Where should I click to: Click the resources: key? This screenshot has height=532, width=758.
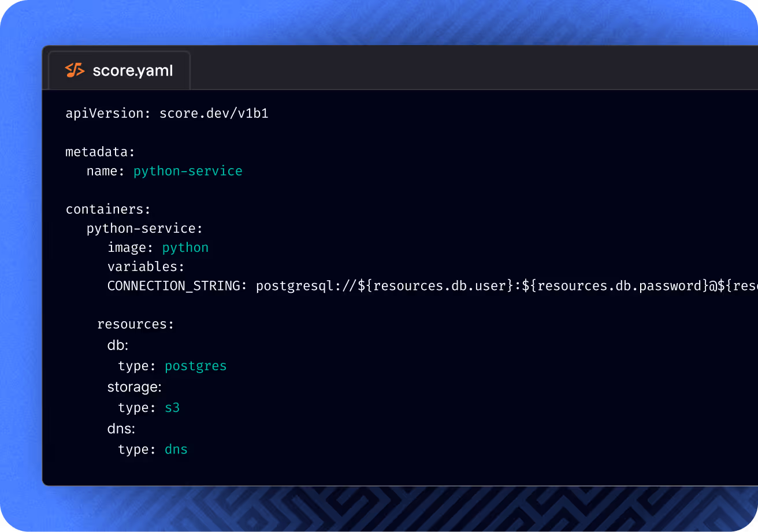click(135, 324)
